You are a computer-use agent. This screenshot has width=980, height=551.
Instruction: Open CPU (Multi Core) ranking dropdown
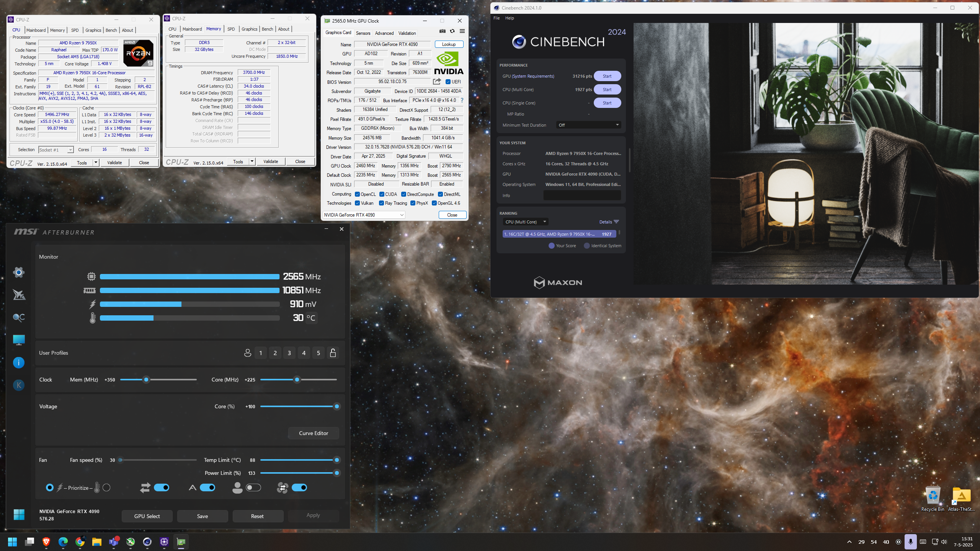tap(526, 222)
